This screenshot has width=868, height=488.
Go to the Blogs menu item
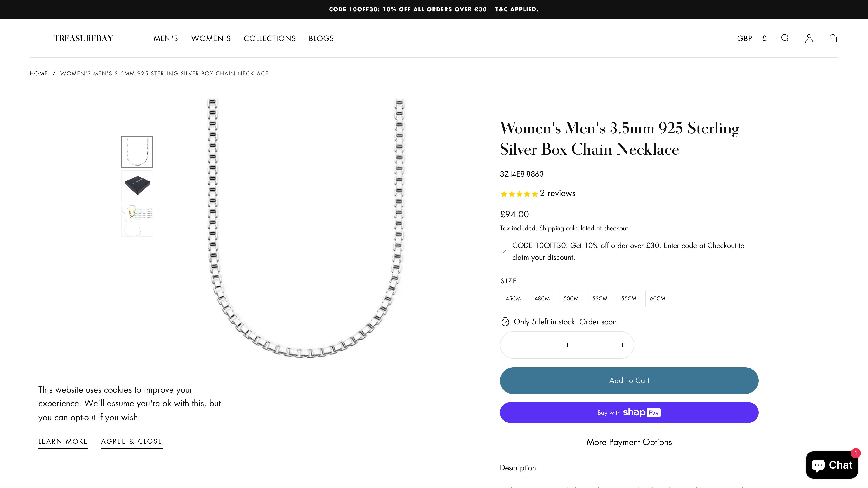tap(321, 38)
